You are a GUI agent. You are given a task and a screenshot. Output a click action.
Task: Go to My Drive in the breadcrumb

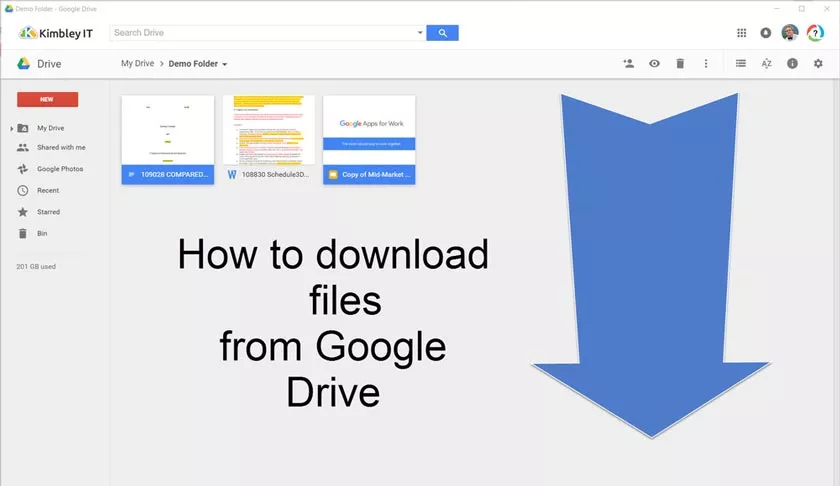coord(137,63)
